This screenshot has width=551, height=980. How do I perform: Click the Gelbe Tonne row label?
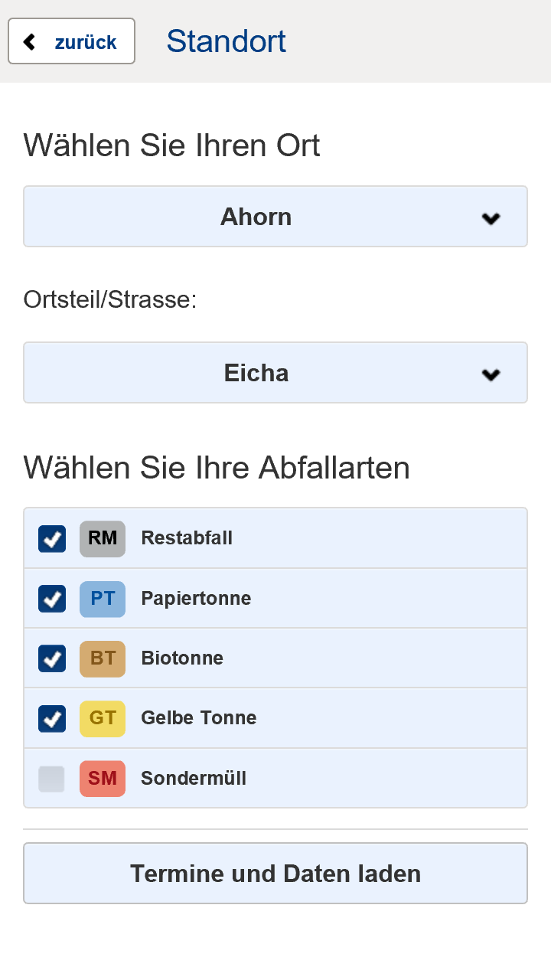tap(199, 718)
